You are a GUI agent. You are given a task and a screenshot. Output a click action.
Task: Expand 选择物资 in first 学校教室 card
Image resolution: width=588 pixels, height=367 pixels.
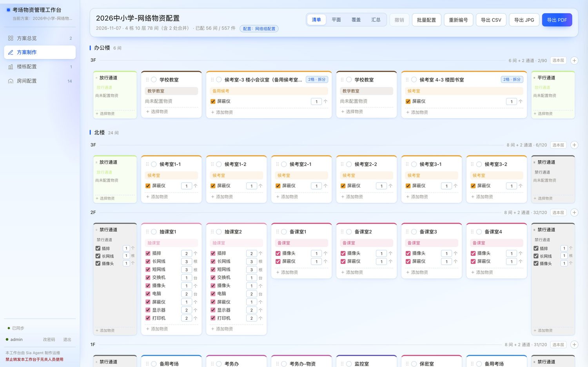pyautogui.click(x=157, y=112)
